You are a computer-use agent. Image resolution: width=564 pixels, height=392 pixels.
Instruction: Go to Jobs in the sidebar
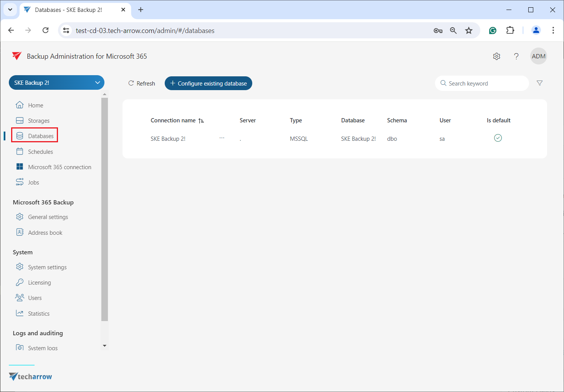[x=33, y=183]
